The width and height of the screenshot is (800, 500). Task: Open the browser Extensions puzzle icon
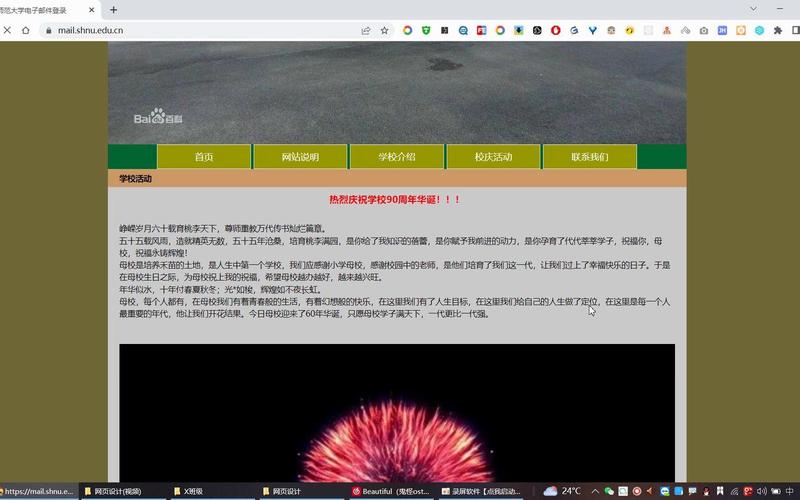778,31
